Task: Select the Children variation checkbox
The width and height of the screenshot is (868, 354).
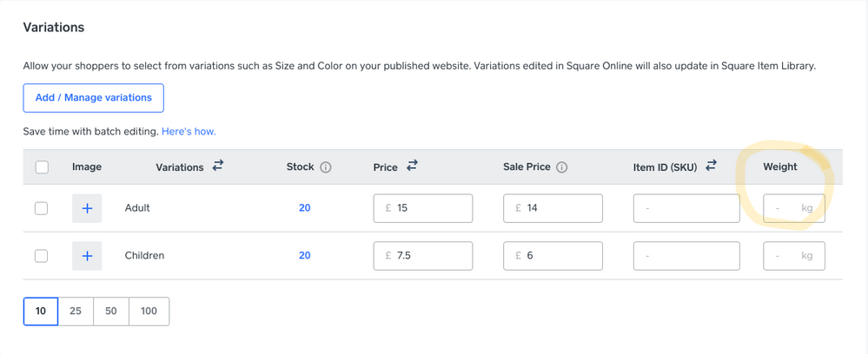Action: (x=42, y=256)
